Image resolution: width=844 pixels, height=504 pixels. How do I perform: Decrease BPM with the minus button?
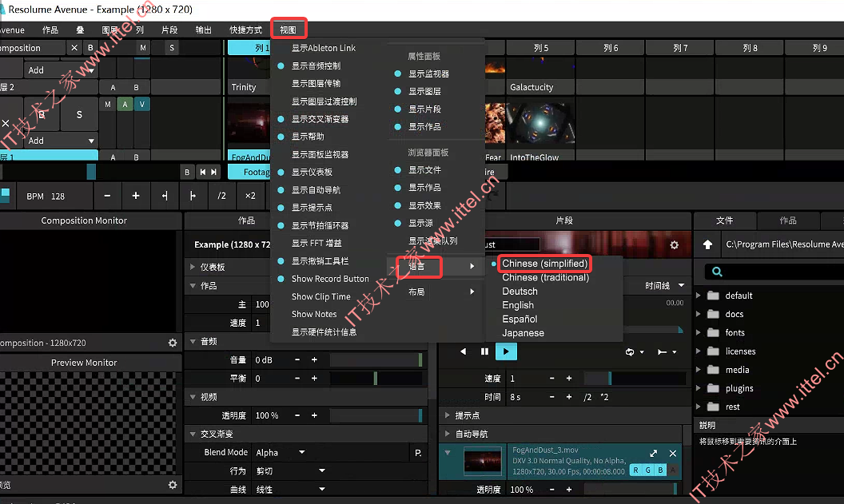pyautogui.click(x=107, y=196)
